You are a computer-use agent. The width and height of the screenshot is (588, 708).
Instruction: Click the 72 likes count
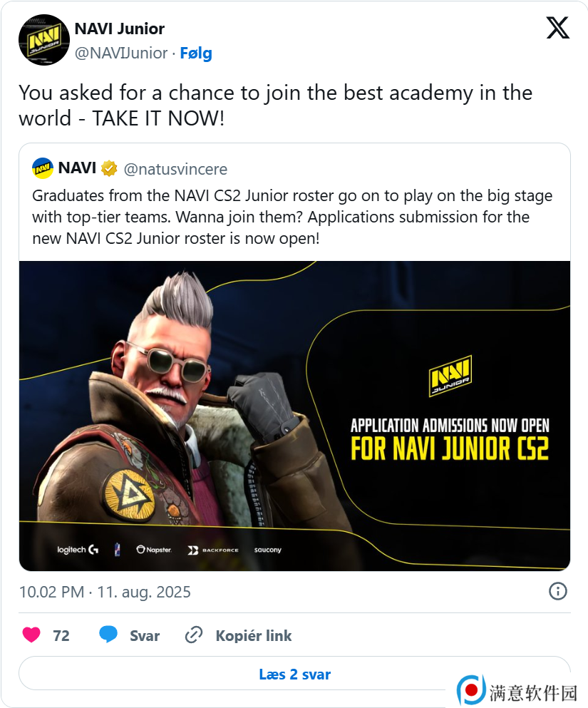[61, 635]
